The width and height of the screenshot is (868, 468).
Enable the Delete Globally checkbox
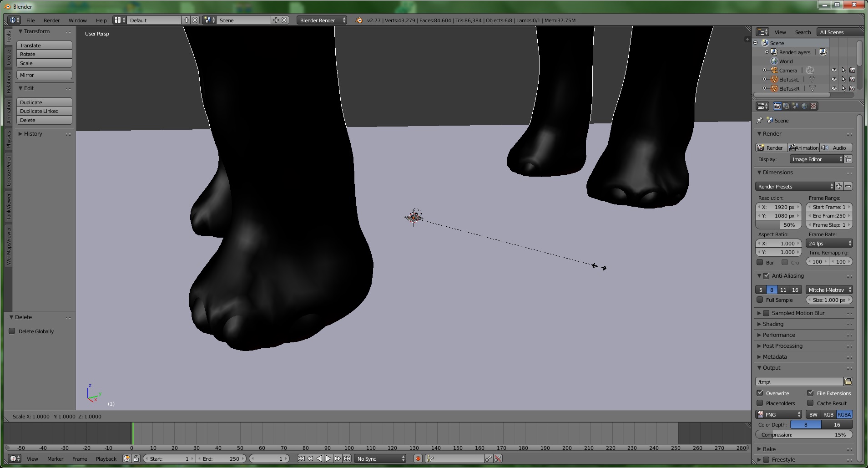click(12, 331)
